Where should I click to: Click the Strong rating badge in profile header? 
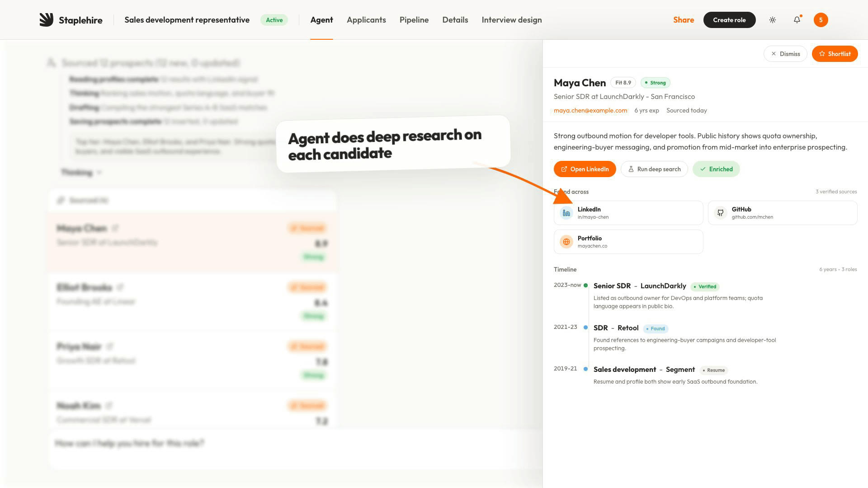point(655,83)
